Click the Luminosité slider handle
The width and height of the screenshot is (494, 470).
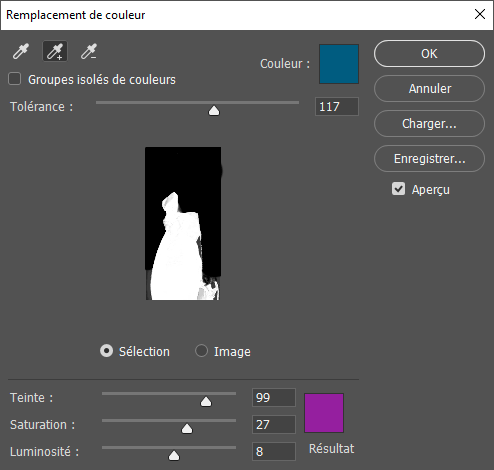click(x=174, y=456)
